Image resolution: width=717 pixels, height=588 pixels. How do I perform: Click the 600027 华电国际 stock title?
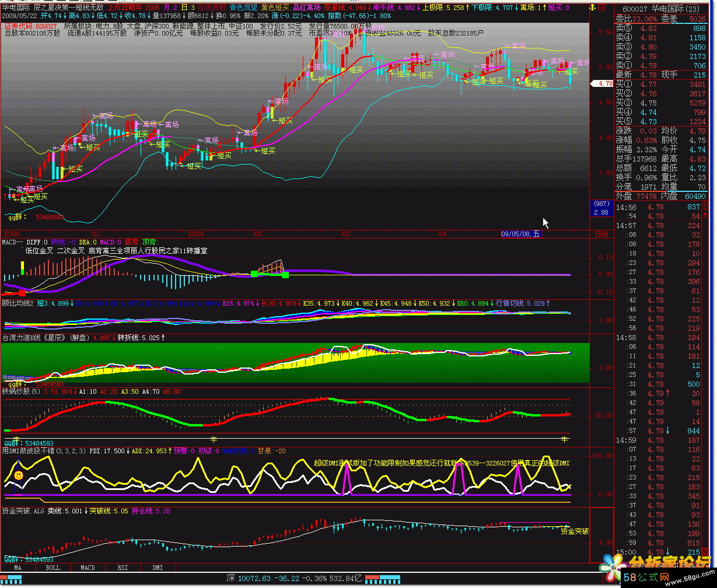coord(664,9)
